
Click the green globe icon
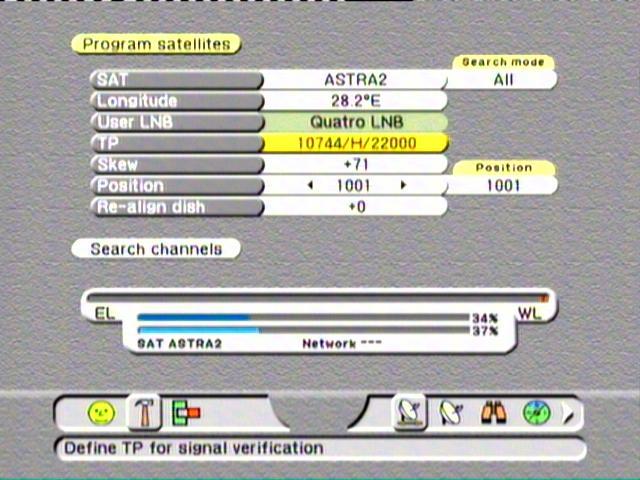click(536, 412)
